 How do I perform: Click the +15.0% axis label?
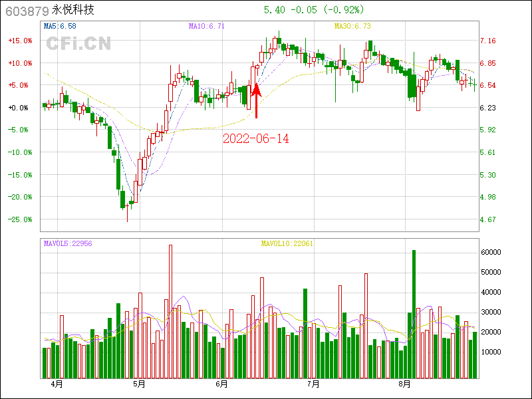(20, 41)
